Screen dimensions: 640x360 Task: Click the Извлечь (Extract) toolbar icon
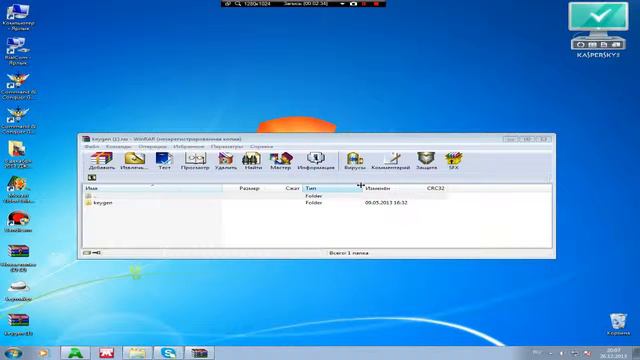coord(134,161)
